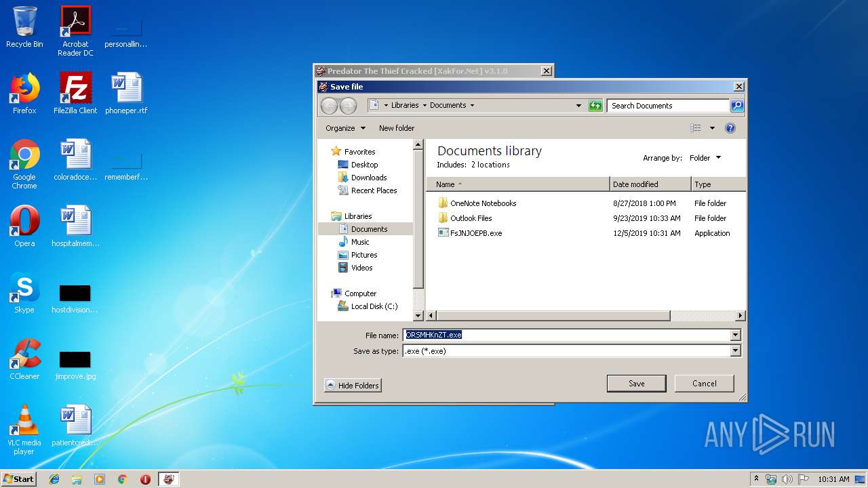The height and width of the screenshot is (488, 868).
Task: Expand the view options dropdown arrow
Action: point(712,128)
